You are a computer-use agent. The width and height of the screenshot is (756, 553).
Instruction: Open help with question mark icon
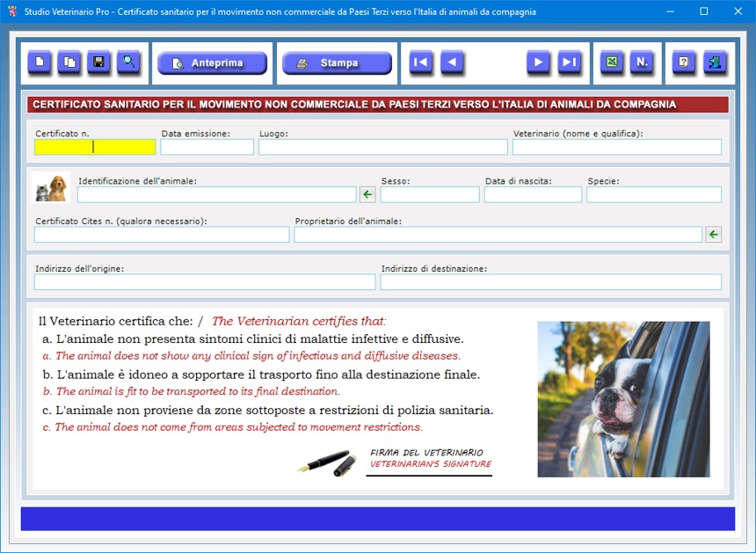pos(684,62)
